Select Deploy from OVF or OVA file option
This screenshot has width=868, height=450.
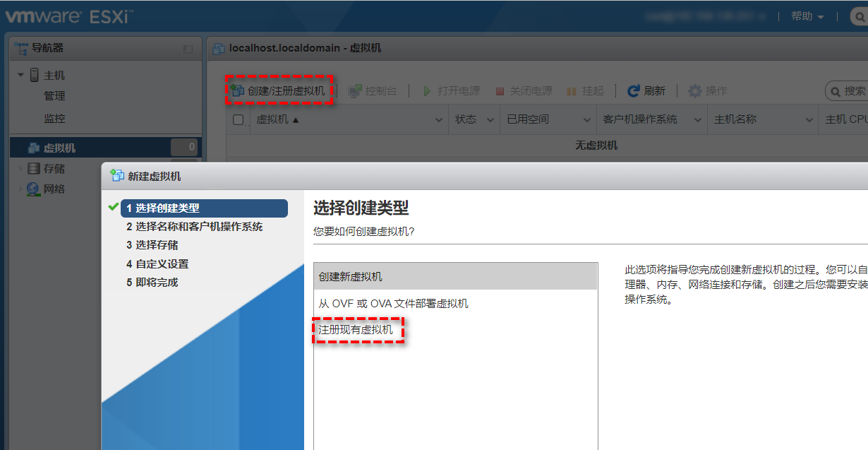[393, 303]
